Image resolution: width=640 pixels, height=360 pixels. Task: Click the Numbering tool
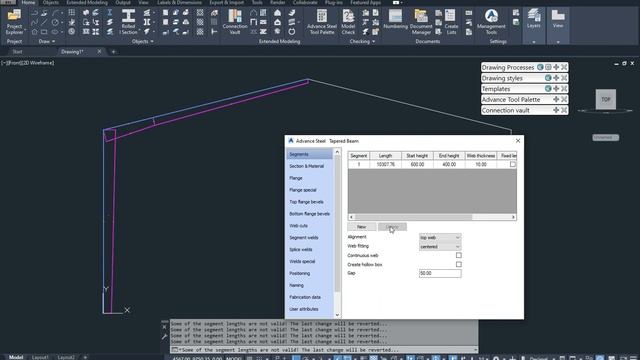coord(395,20)
